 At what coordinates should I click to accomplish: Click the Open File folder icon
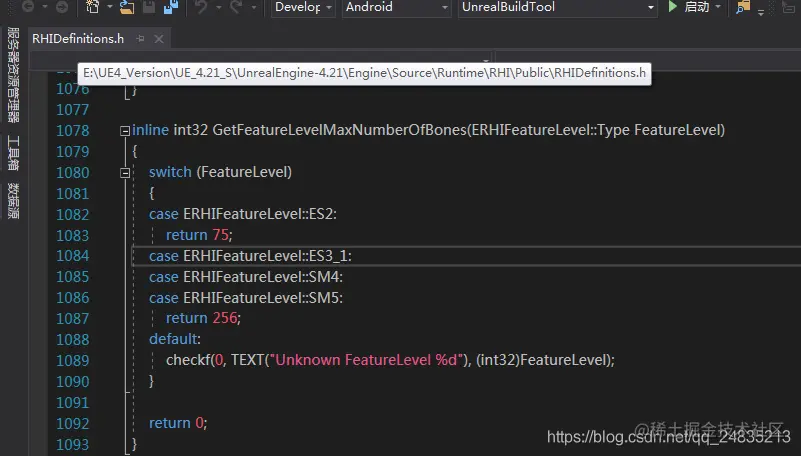tap(126, 7)
